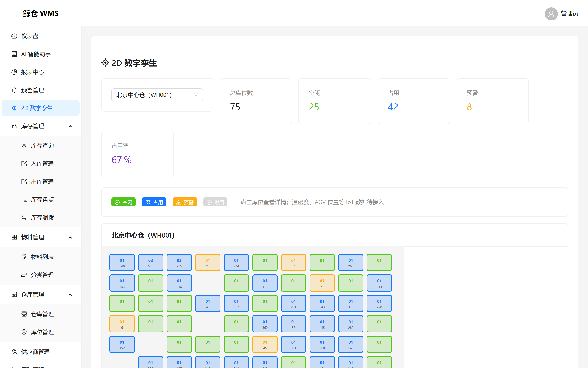Click the blocks icon for 分类管理
The width and height of the screenshot is (588, 368).
tap(24, 275)
